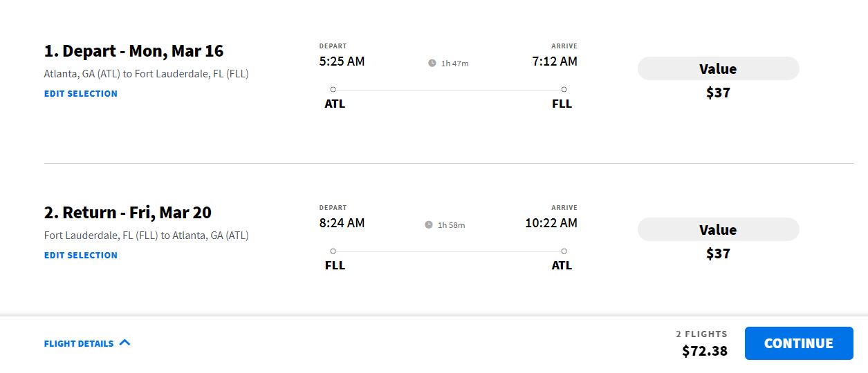Click the clock icon beside 1h 58m duration
Viewport: 868px width, 373px height.
tap(429, 224)
